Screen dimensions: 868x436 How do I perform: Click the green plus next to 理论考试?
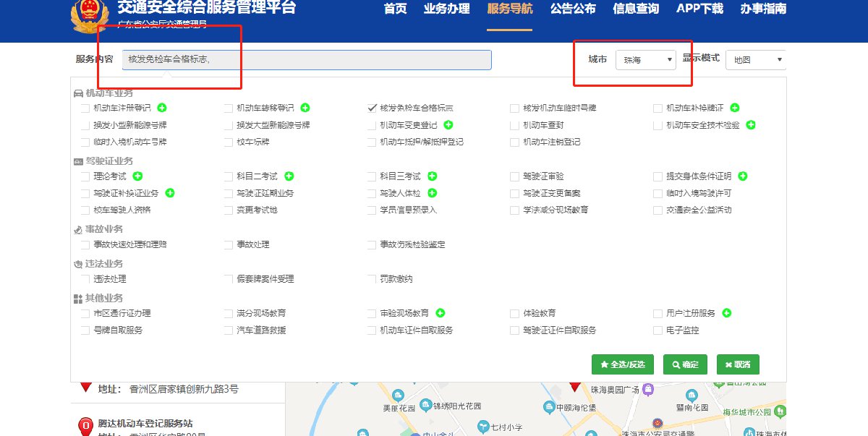[x=137, y=176]
